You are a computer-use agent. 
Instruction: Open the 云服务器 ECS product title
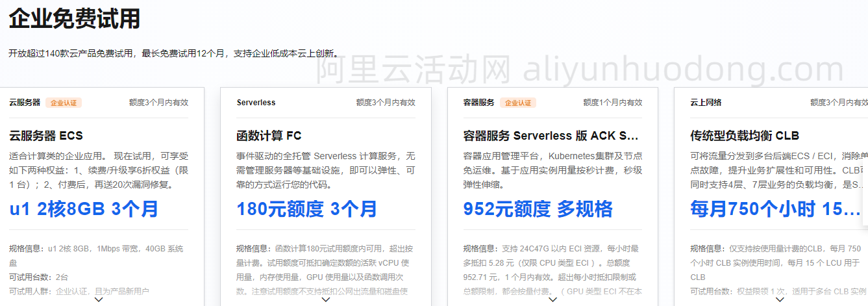click(46, 136)
